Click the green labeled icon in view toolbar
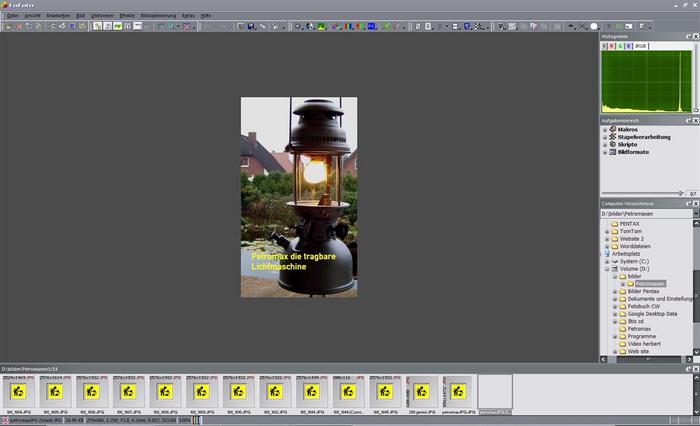Viewport: 700px width, 426px height. pos(117,27)
